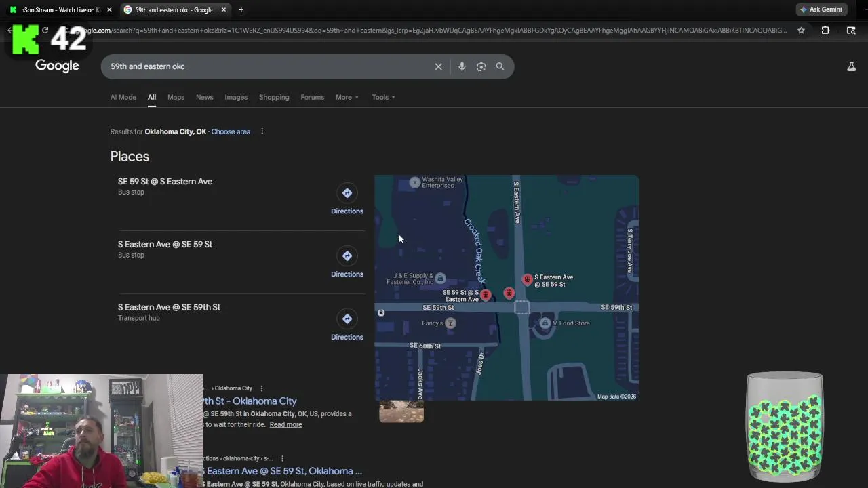This screenshot has height=488, width=868.
Task: Open side panel icon in toolbar
Action: (x=851, y=30)
